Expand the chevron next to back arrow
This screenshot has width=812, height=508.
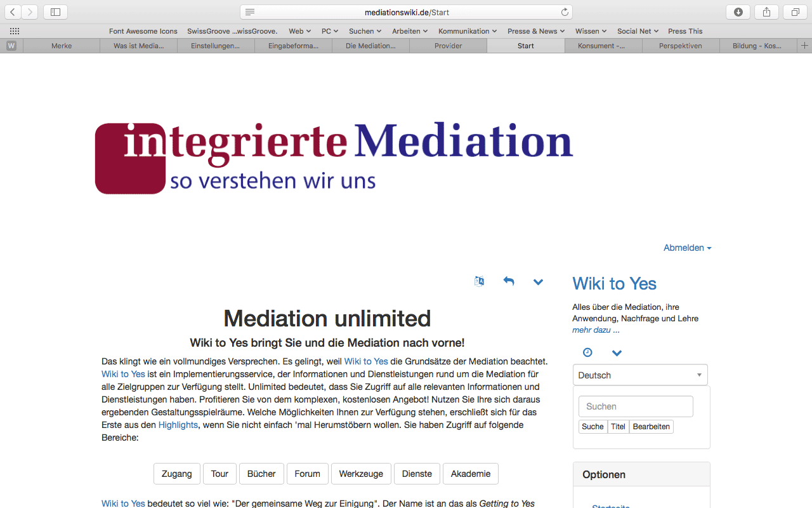point(538,282)
